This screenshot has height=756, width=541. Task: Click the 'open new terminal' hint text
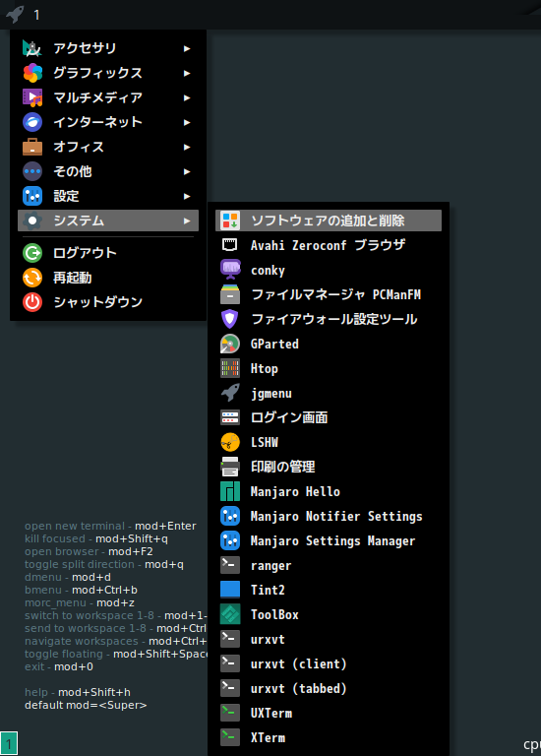(75, 526)
